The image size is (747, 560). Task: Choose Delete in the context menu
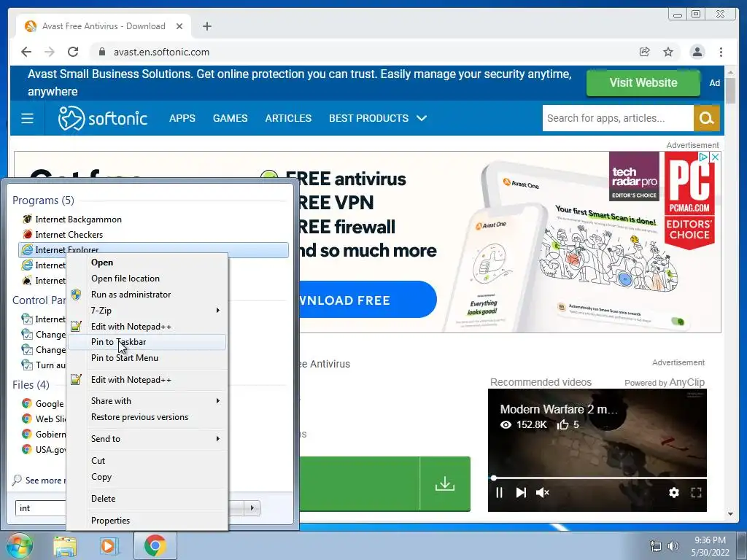(x=147, y=499)
